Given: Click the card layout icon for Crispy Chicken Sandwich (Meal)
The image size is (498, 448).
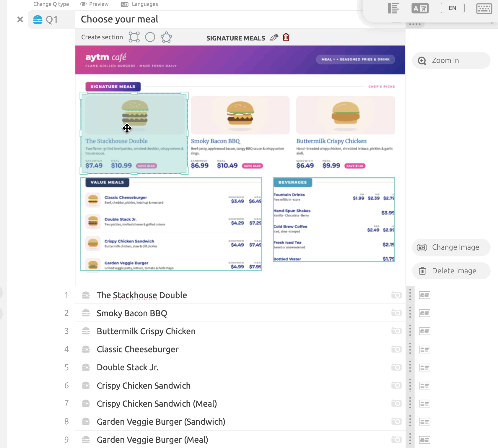Looking at the screenshot, I should [x=424, y=404].
